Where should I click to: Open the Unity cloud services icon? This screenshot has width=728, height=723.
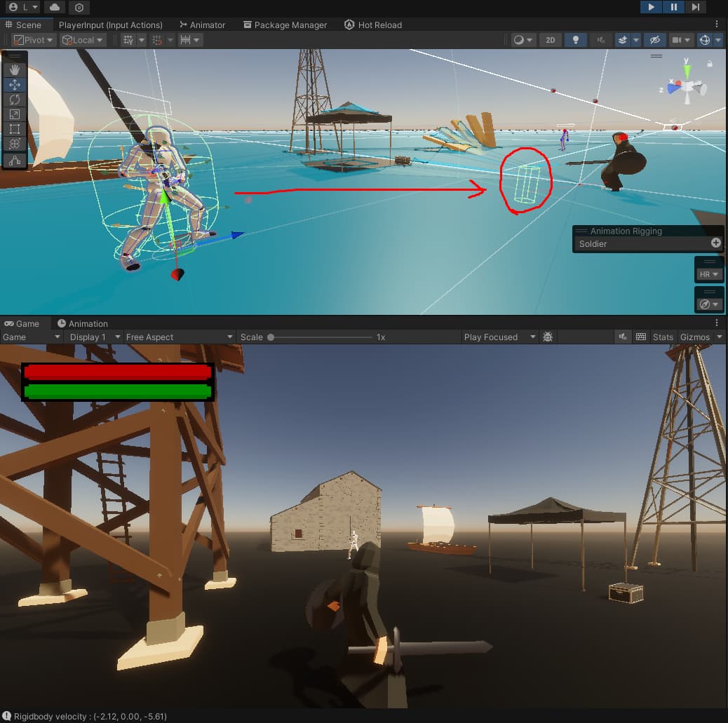(55, 8)
